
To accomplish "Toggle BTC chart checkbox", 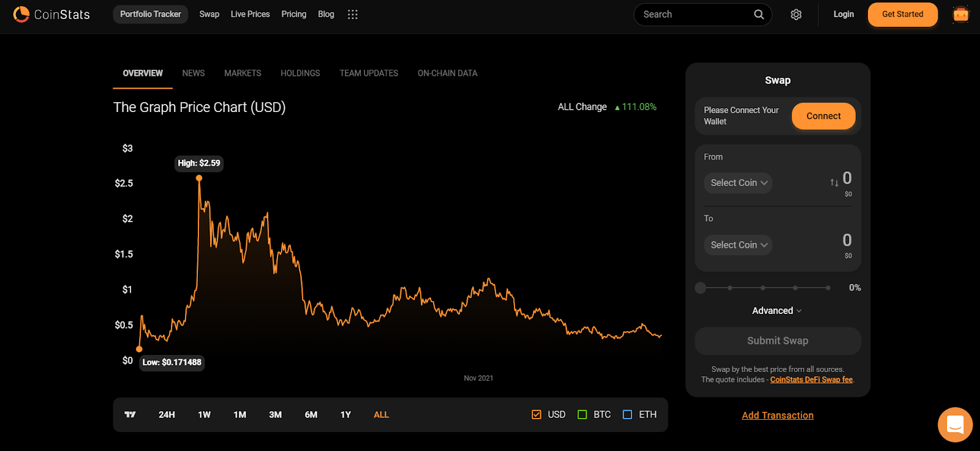I will coord(582,414).
